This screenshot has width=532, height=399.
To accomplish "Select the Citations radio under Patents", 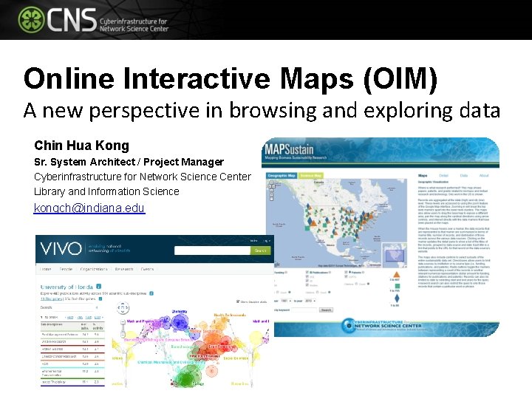I will [x=357, y=284].
